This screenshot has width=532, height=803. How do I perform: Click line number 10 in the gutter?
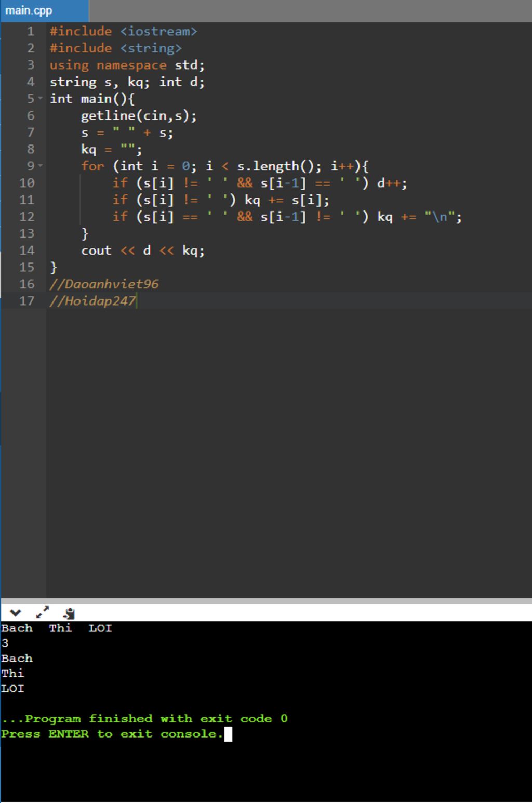[27, 183]
